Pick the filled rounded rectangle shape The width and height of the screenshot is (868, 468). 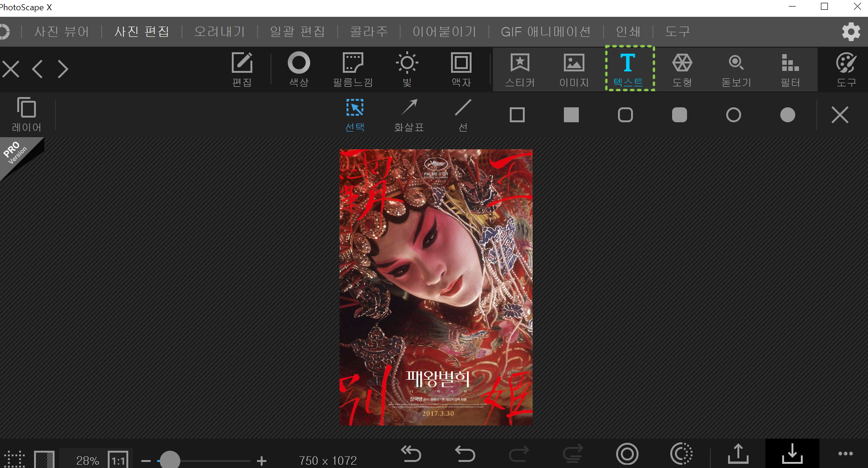680,115
